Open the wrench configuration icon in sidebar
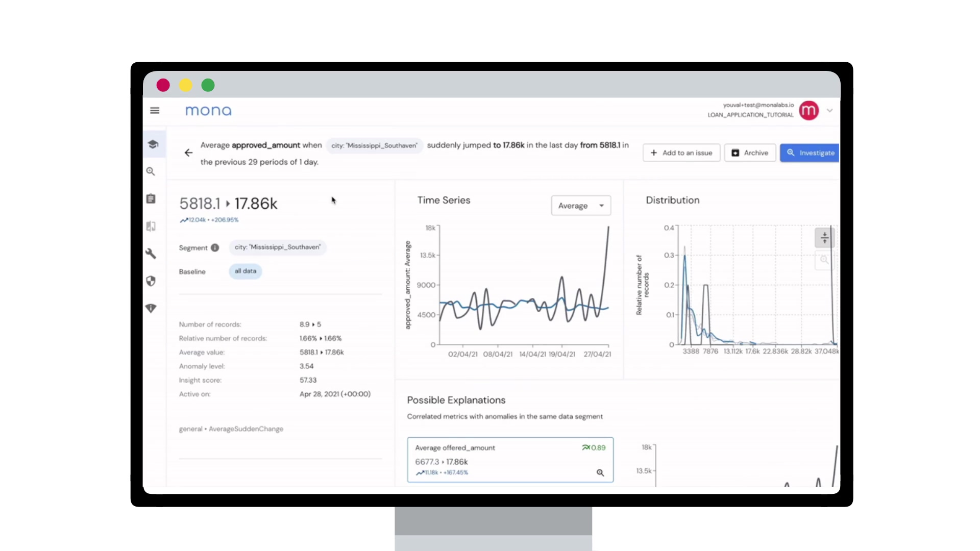Screen dimensions: 980x551 point(151,254)
